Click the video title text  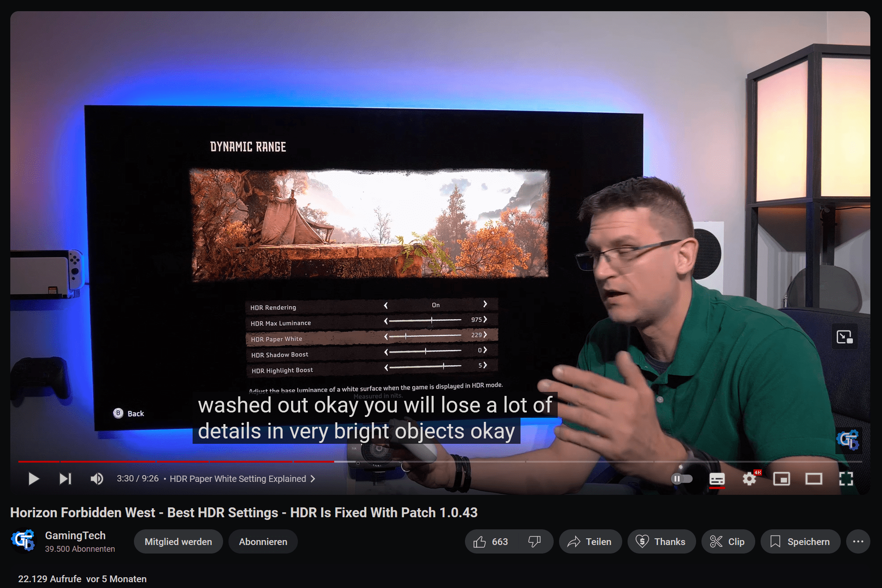tap(244, 512)
